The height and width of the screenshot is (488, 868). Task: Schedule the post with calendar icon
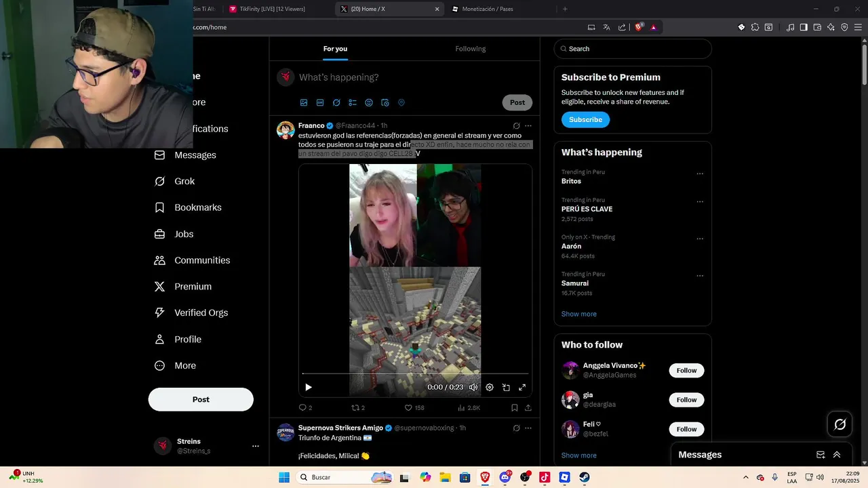tap(385, 103)
